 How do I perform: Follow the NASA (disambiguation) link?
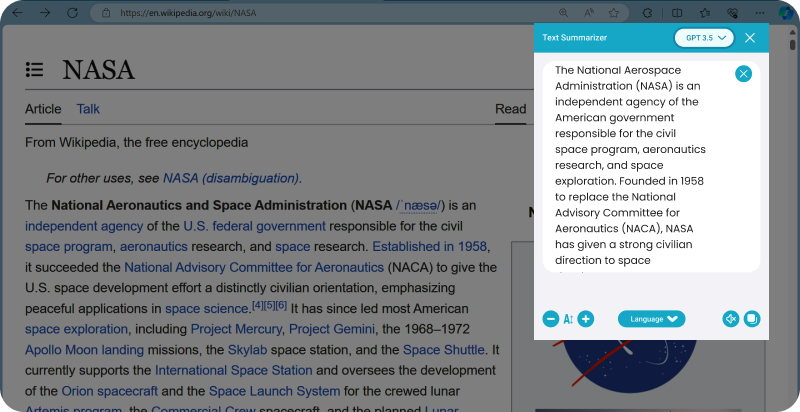point(231,178)
